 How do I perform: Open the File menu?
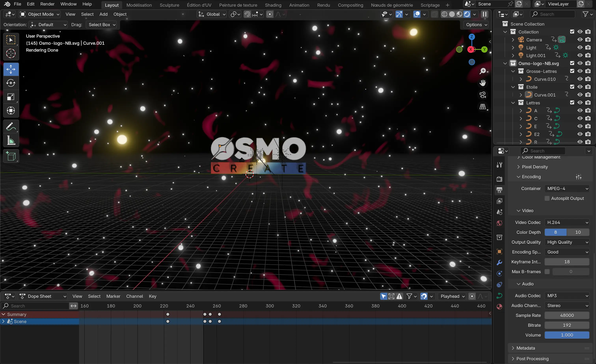[x=17, y=4]
